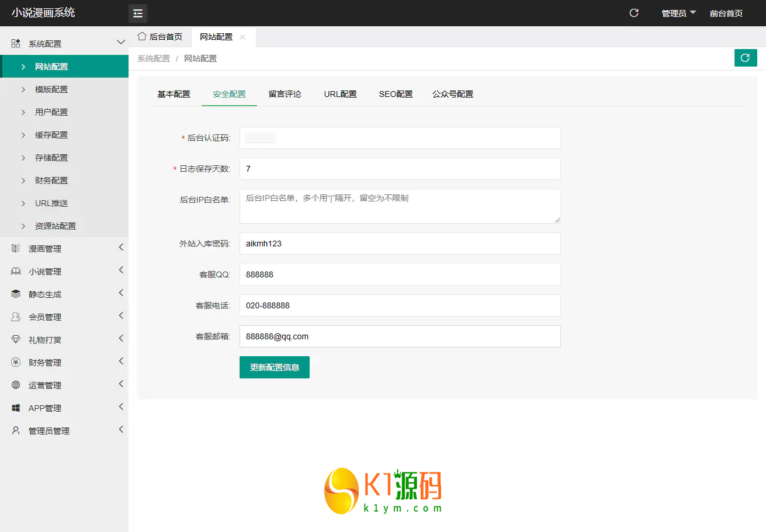Open the 管理员 dropdown menu
This screenshot has width=766, height=532.
[678, 13]
